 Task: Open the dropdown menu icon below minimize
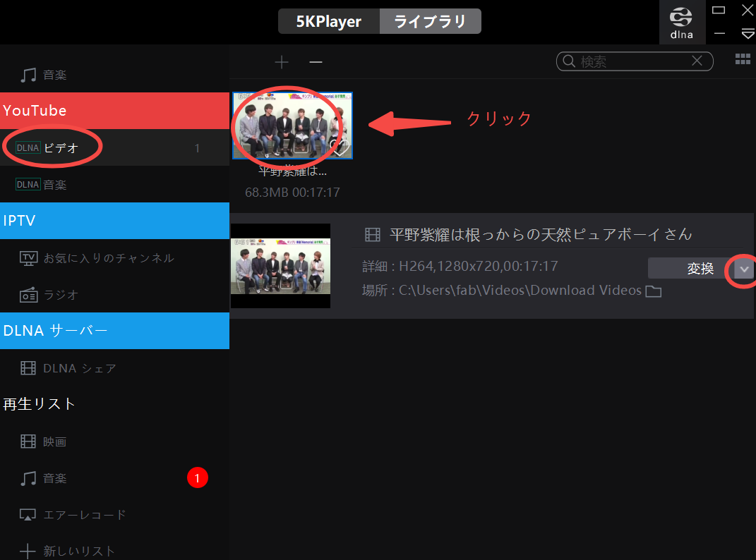tap(748, 34)
